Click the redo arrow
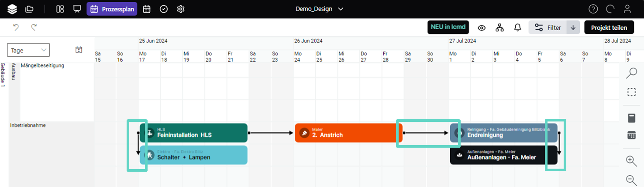Image resolution: width=644 pixels, height=187 pixels. pyautogui.click(x=34, y=27)
